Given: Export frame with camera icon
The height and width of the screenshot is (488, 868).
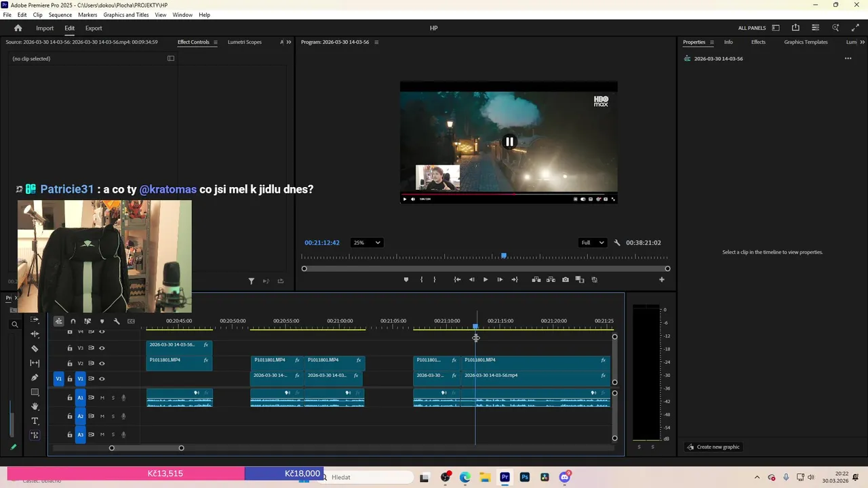Looking at the screenshot, I should pos(566,279).
